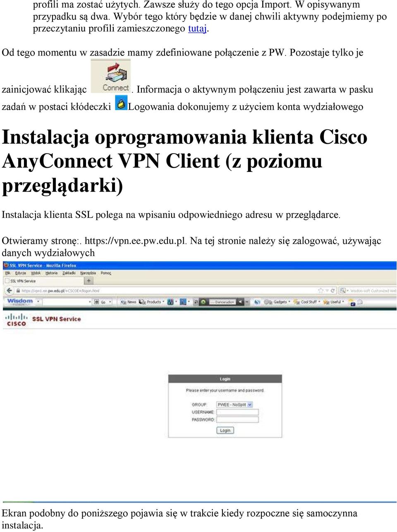Click the yellow padlock tray icon
The width and height of the screenshot is (397, 532).
click(121, 103)
